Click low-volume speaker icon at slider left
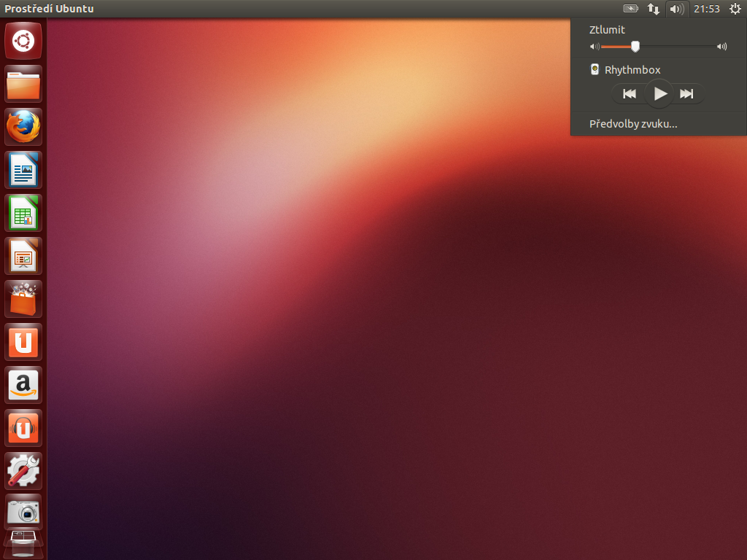The width and height of the screenshot is (747, 560). pos(595,47)
